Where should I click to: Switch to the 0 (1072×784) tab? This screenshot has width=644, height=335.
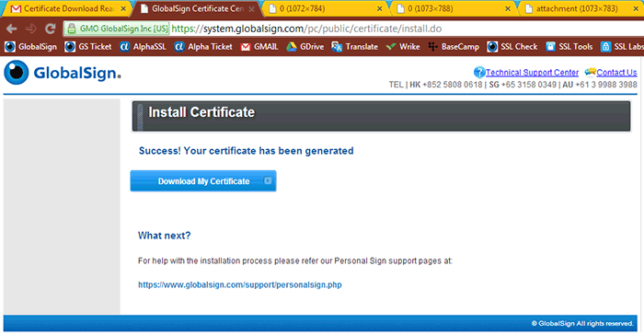(x=326, y=8)
